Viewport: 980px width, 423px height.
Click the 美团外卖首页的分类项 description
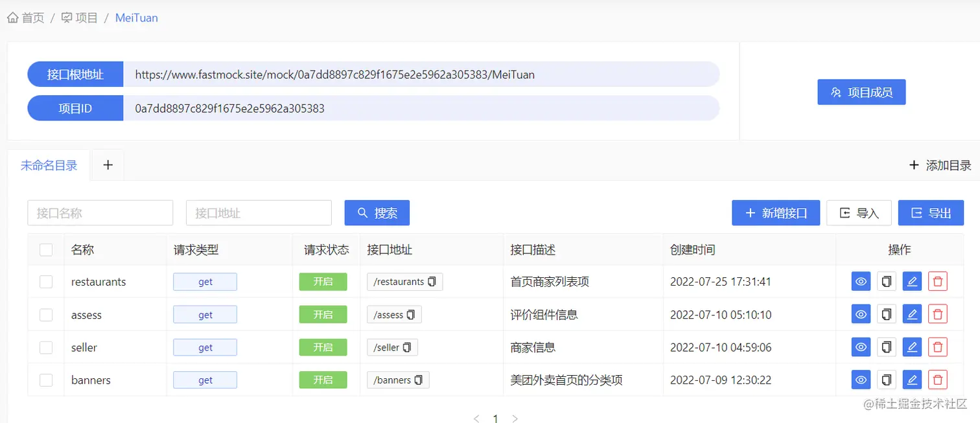566,380
